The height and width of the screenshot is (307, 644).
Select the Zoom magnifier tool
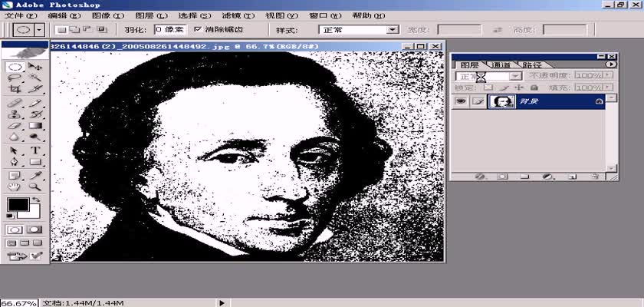(36, 187)
